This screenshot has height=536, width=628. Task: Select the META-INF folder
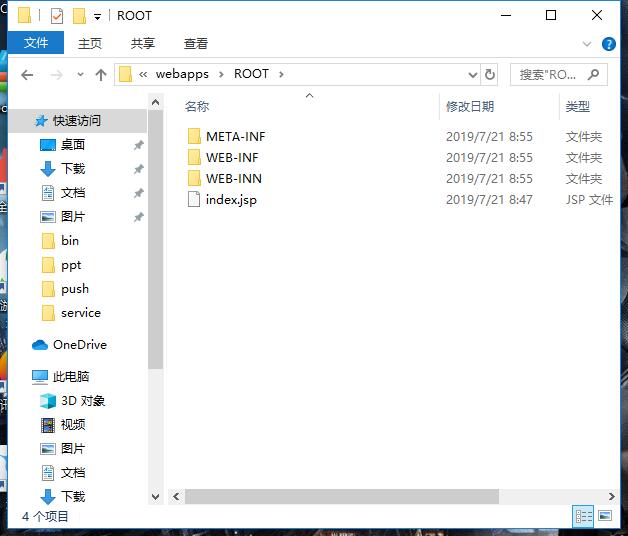point(236,137)
